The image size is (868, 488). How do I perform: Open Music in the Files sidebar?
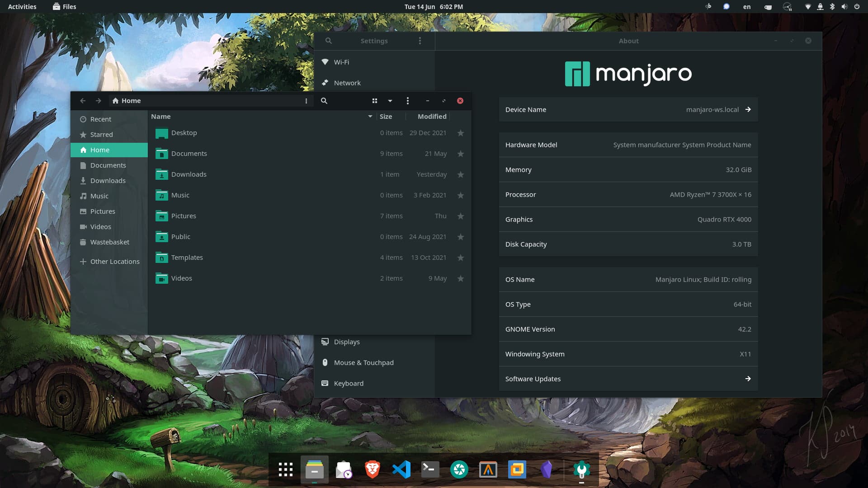109,196
